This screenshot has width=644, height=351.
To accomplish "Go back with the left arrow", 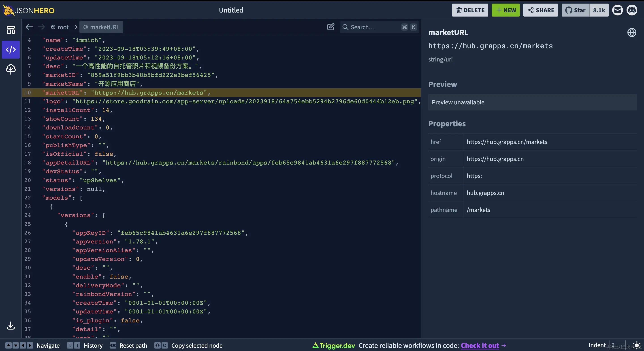I will (30, 27).
